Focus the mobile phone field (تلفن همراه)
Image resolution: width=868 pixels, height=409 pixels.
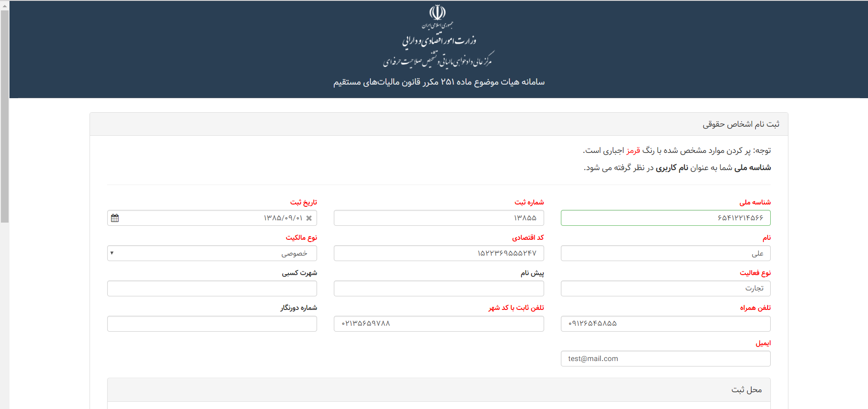(x=665, y=324)
